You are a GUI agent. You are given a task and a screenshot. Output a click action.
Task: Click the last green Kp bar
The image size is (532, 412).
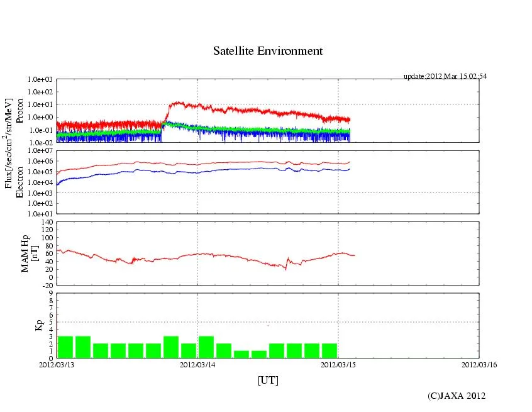[330, 350]
